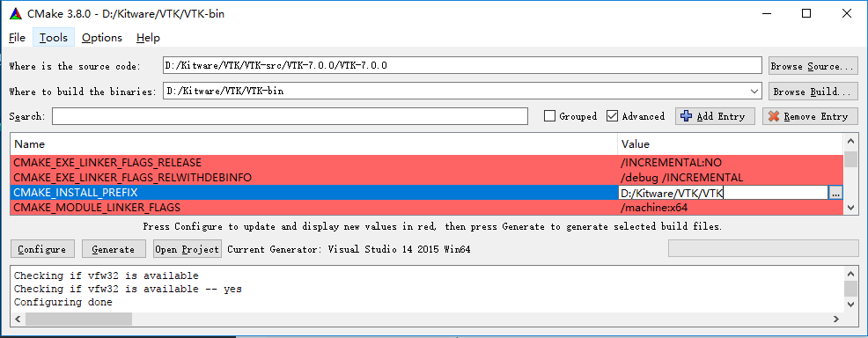Open the Options menu
The image size is (868, 338).
(x=102, y=38)
